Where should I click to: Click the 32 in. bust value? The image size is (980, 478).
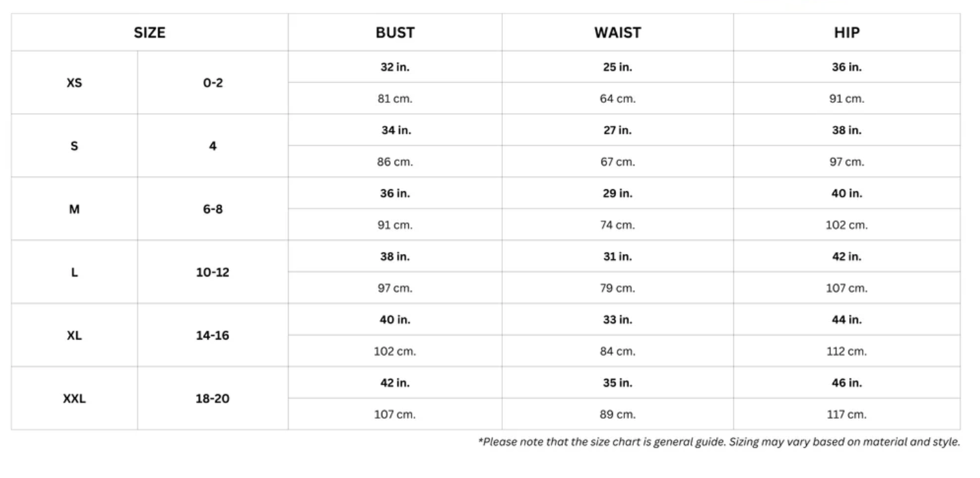tap(395, 67)
